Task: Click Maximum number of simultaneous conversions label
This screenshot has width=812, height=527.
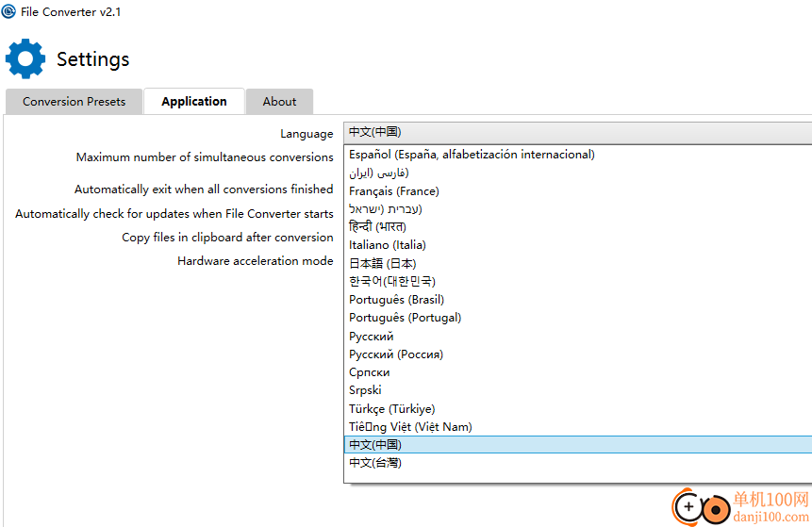Action: point(205,156)
